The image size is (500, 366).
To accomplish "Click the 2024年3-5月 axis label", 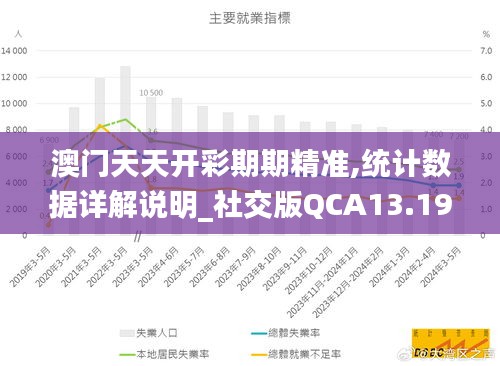I will [x=441, y=267].
